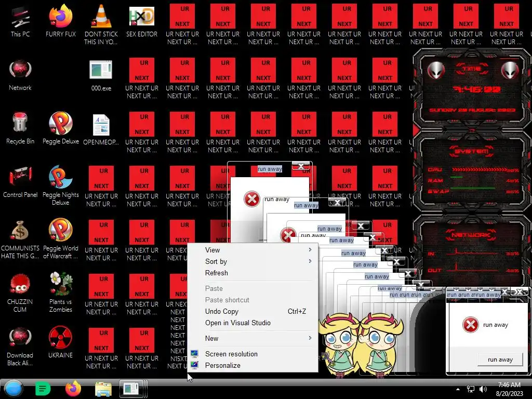Click the run away button in front dialog
Image resolution: width=532 pixels, height=399 pixels.
[500, 360]
